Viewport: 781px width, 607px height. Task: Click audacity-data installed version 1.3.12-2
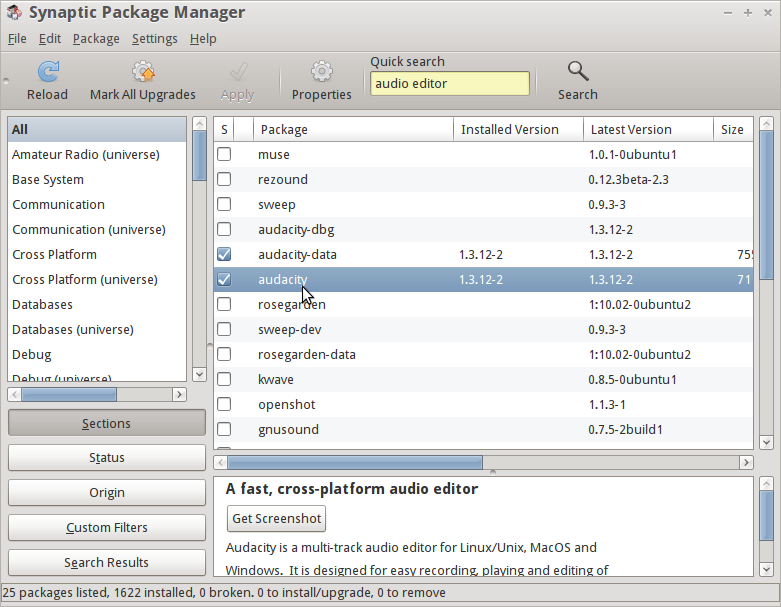[x=481, y=254]
